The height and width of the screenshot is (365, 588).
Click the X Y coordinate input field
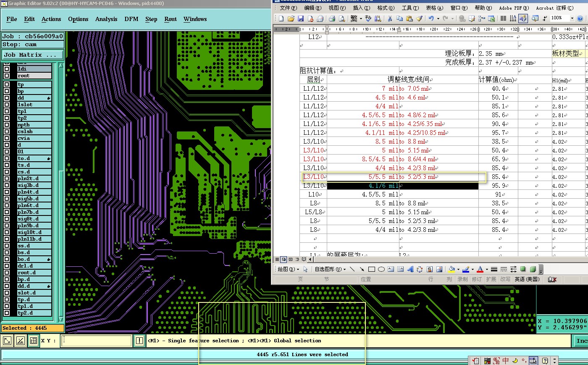[97, 341]
